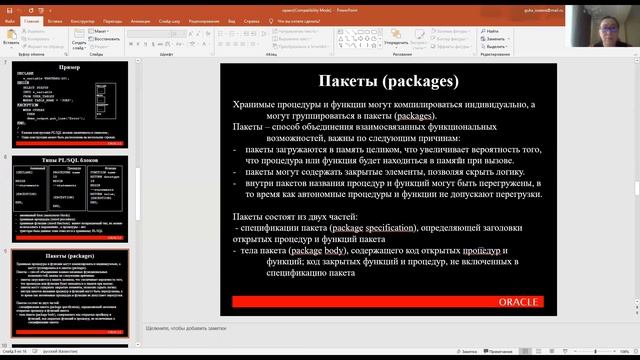The width and height of the screenshot is (640, 360).
Task: Switch to the Переходы (Transitions) tab
Action: tap(113, 21)
